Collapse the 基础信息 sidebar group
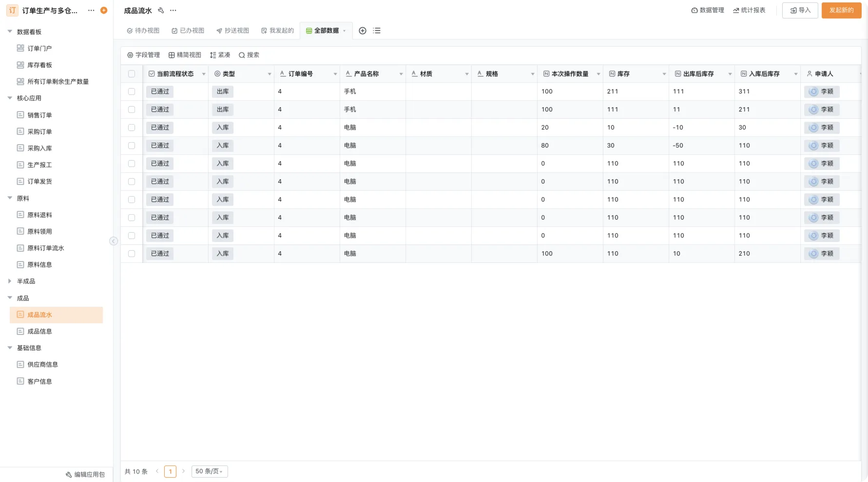Screen dimensions: 868x482 click(x=10, y=348)
